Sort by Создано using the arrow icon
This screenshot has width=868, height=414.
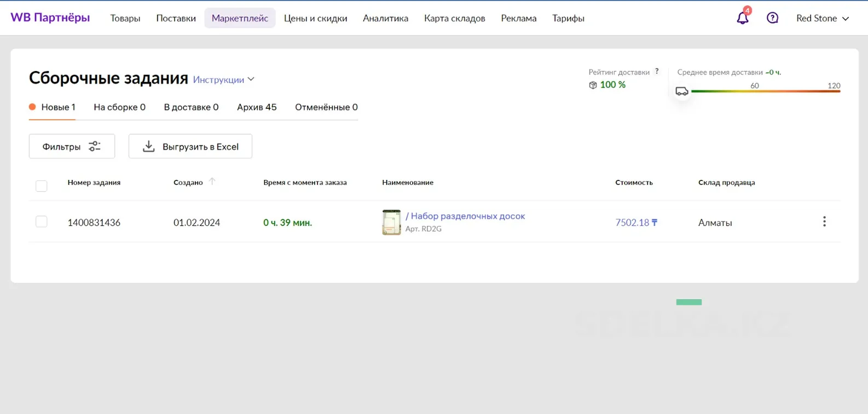212,182
